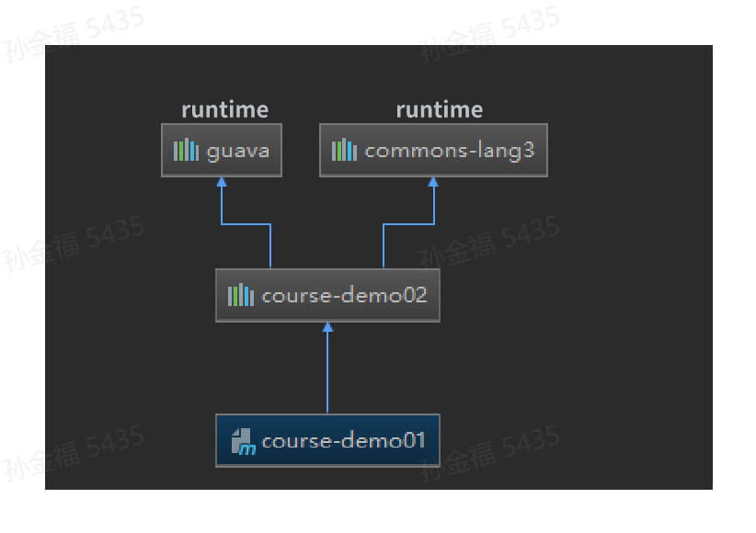756x533 pixels.
Task: Select the edge from course-demo02 to guava
Action: point(246,224)
